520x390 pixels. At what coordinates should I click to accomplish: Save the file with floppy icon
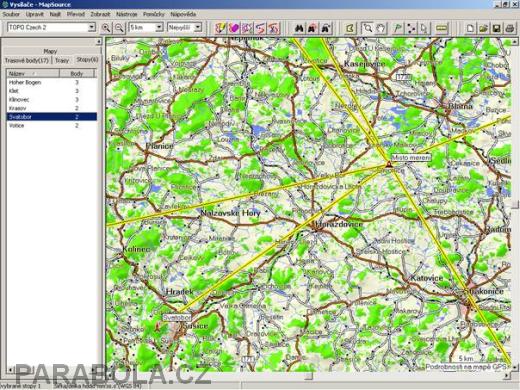[497, 28]
